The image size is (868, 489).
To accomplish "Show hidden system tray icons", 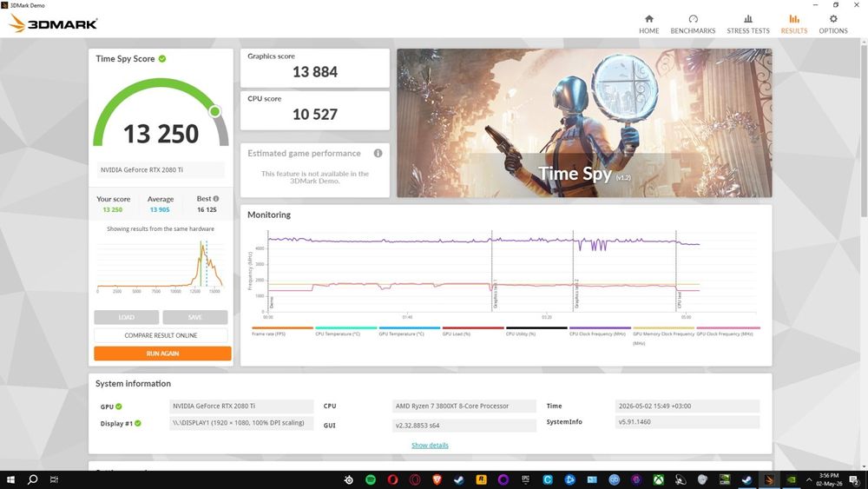I will pos(809,479).
